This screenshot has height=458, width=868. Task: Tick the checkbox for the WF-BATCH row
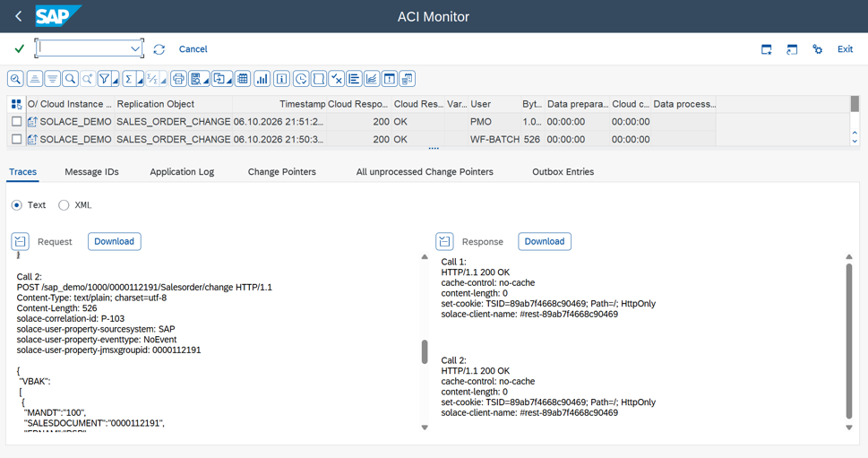tap(17, 139)
